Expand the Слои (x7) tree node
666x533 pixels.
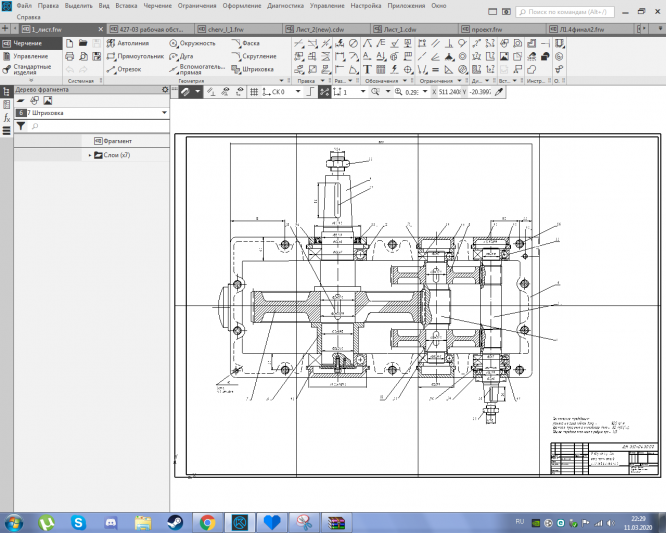90,155
